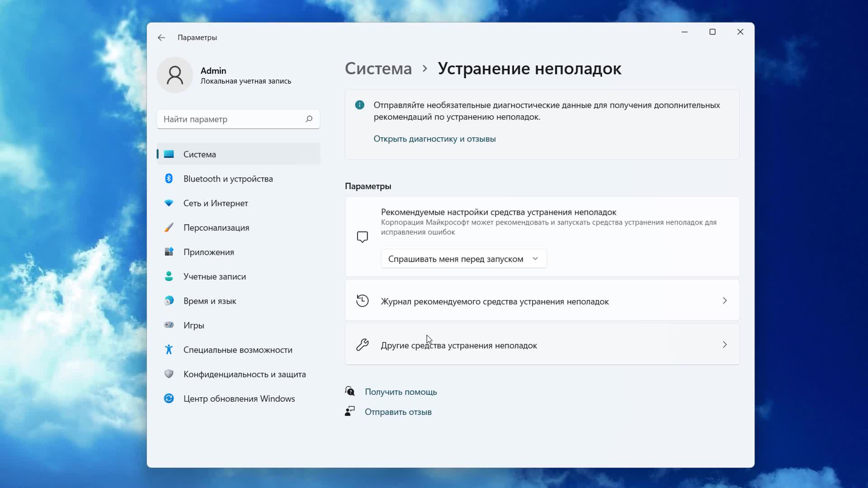Click Открыть диагностику и отзывы link
The width and height of the screenshot is (868, 488).
(434, 139)
